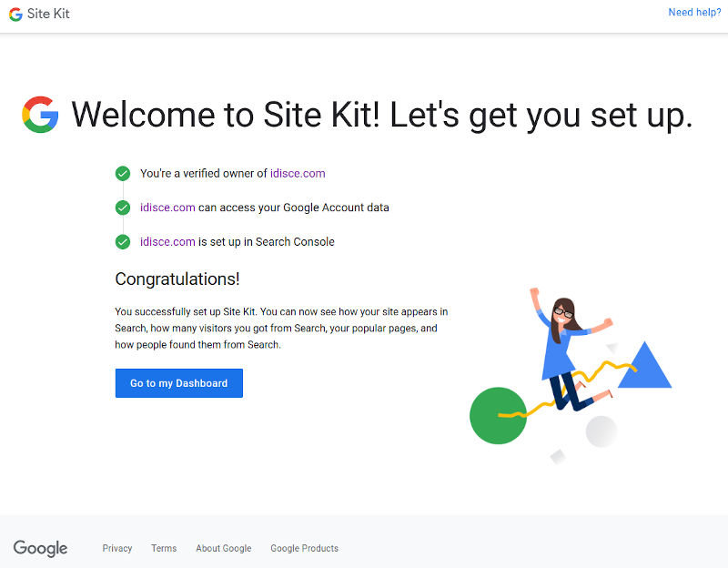Click green checkmark next to verified owner
The width and height of the screenshot is (728, 568).
(123, 173)
